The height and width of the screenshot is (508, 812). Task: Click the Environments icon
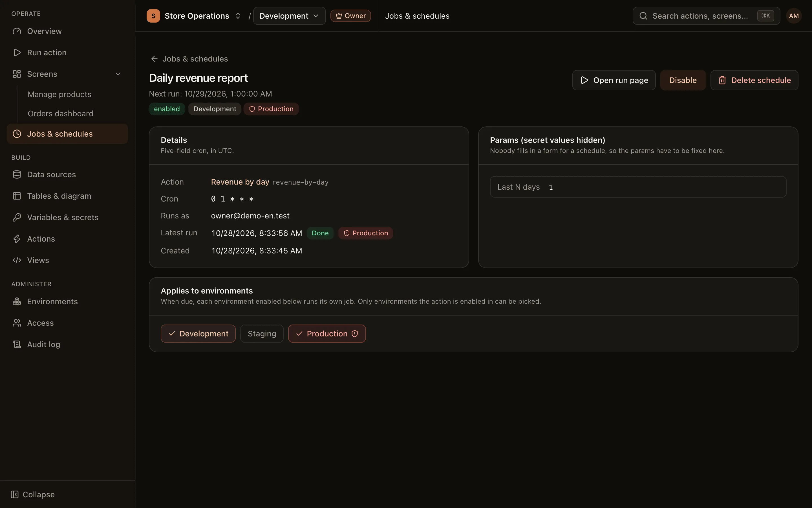[17, 301]
